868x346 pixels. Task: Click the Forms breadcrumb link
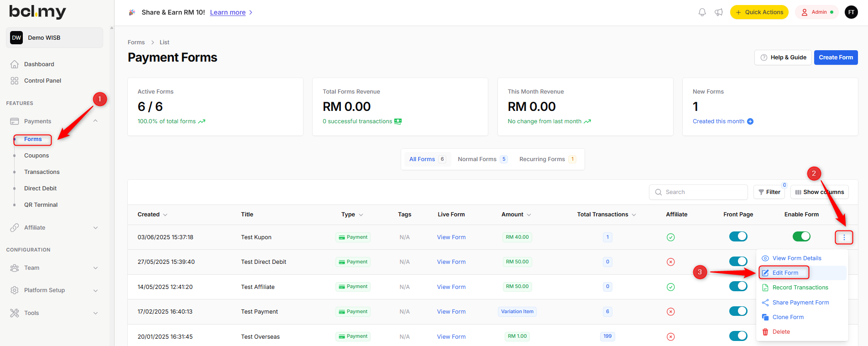pos(136,42)
